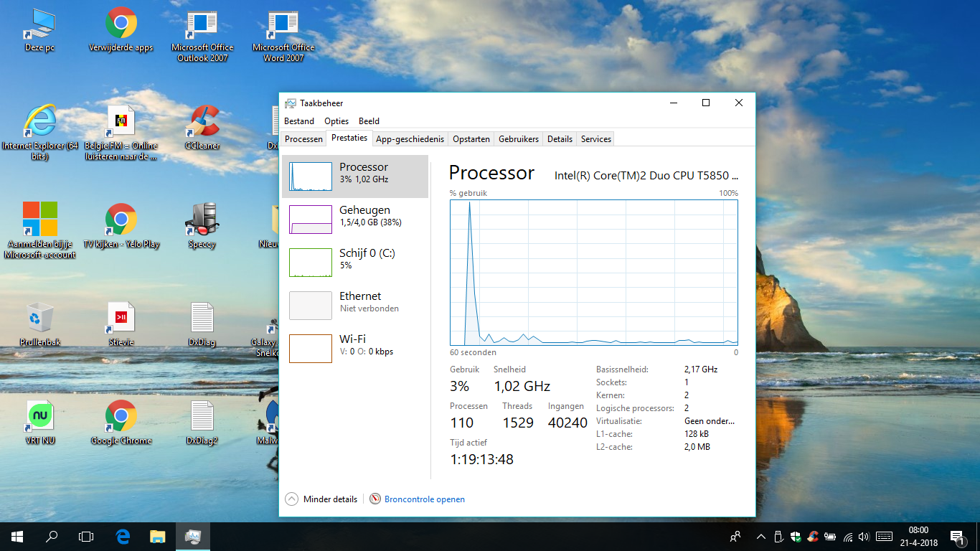This screenshot has width=980, height=551.
Task: Switch to the Processen tab
Action: (x=303, y=139)
